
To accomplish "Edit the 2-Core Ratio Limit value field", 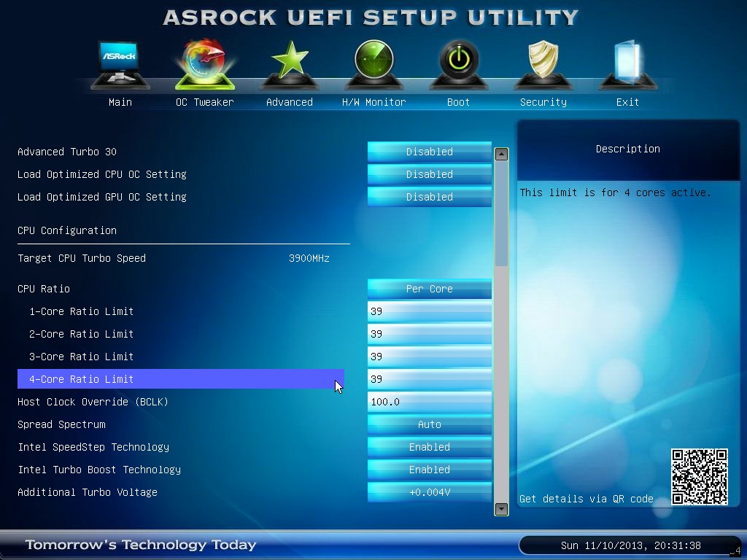I will (x=429, y=334).
